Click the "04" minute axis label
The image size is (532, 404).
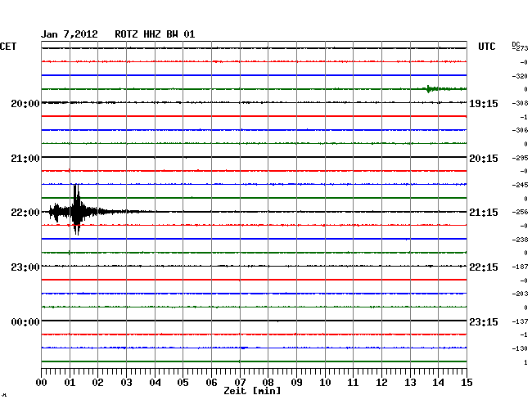(x=155, y=383)
